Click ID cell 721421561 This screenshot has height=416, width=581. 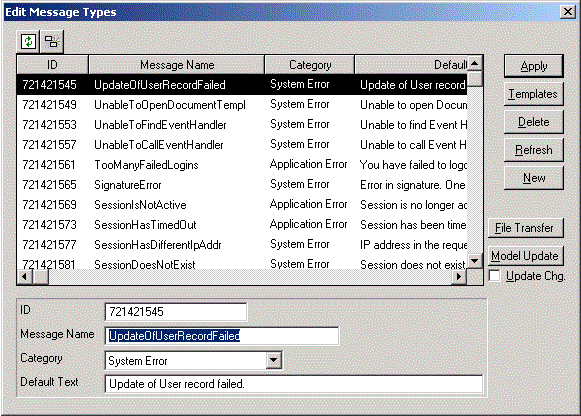49,165
